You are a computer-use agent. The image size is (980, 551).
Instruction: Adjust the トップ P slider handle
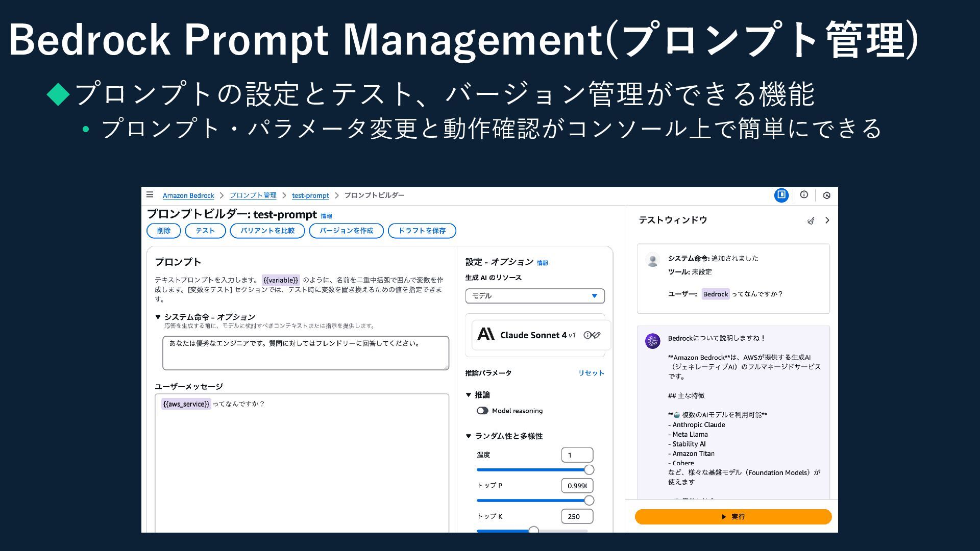[589, 500]
